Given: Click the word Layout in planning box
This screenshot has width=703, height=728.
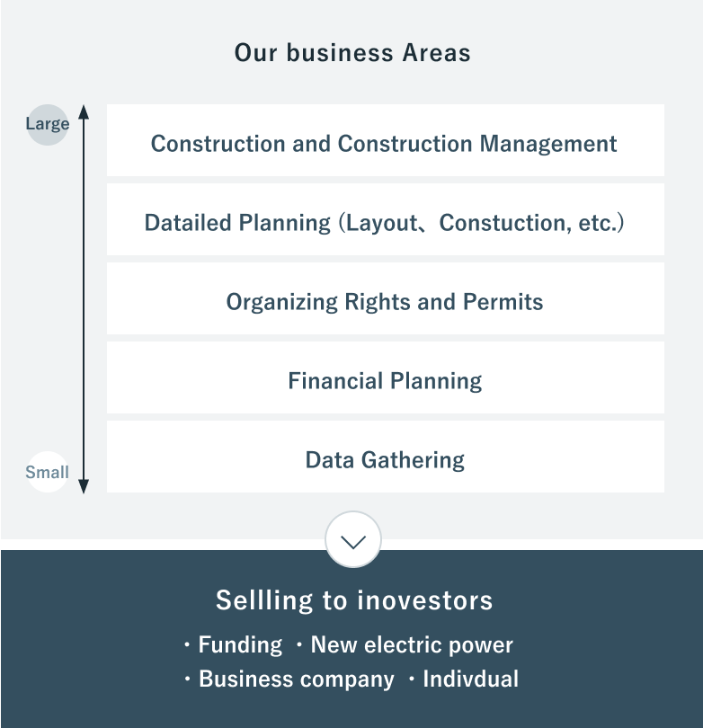Looking at the screenshot, I should click(382, 223).
